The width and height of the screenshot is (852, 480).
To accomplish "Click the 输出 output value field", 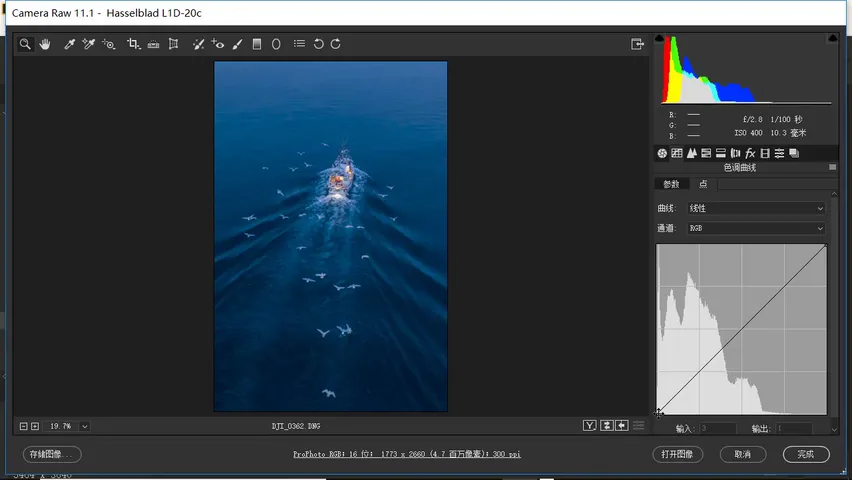I will coord(794,428).
